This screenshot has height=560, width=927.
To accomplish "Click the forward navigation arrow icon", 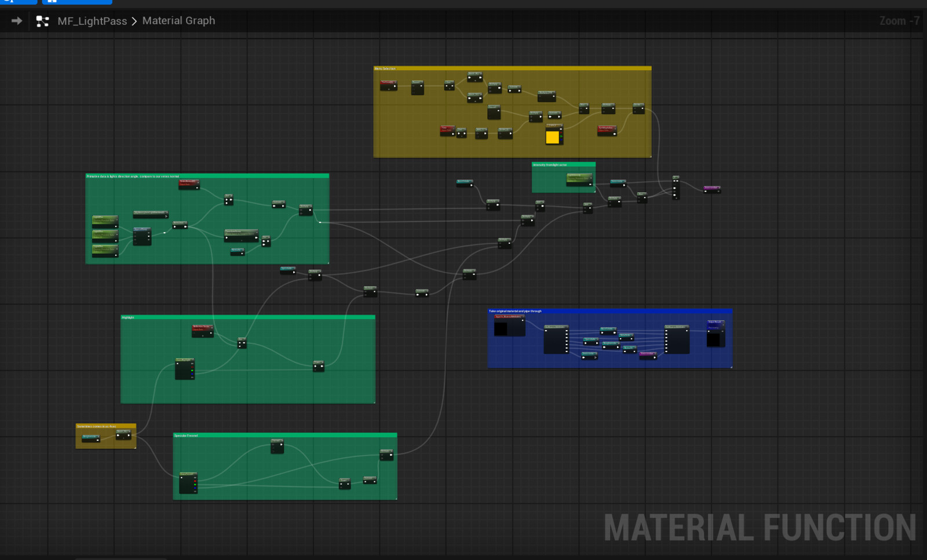I will pyautogui.click(x=17, y=21).
